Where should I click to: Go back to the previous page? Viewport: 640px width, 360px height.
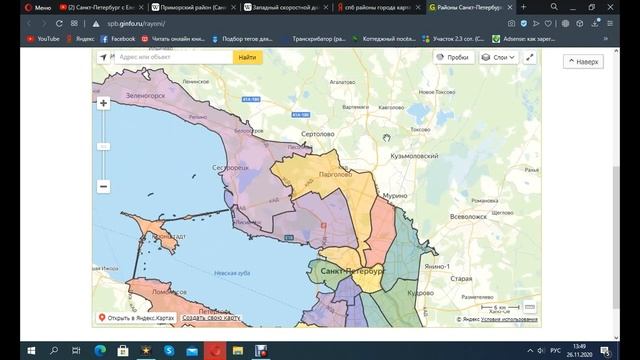pyautogui.click(x=30, y=24)
